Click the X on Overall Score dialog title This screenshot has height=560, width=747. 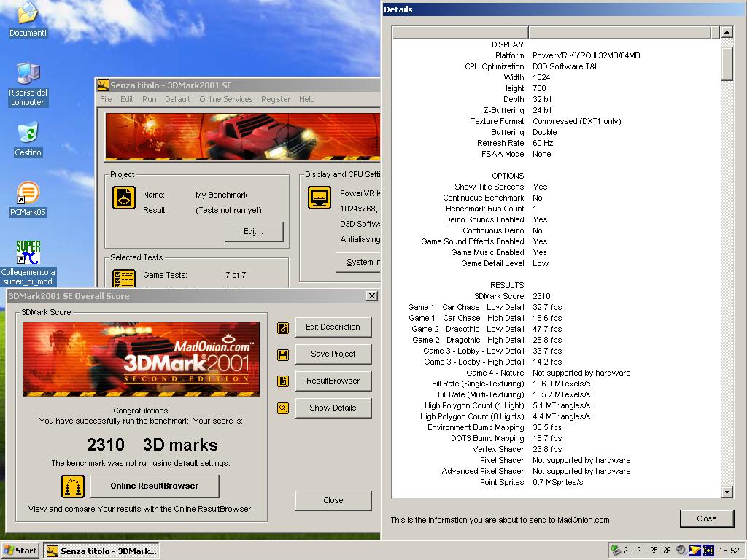tap(372, 296)
